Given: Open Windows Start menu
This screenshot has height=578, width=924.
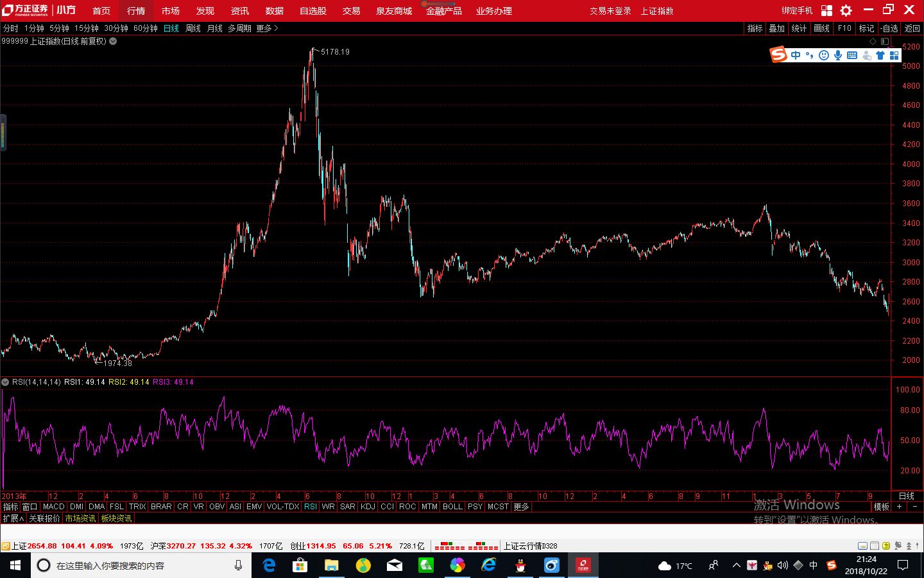Looking at the screenshot, I should pyautogui.click(x=15, y=565).
